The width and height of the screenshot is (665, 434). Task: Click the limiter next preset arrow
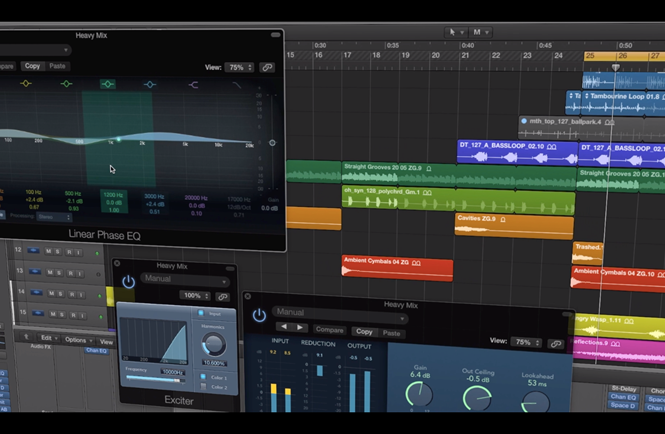point(299,327)
